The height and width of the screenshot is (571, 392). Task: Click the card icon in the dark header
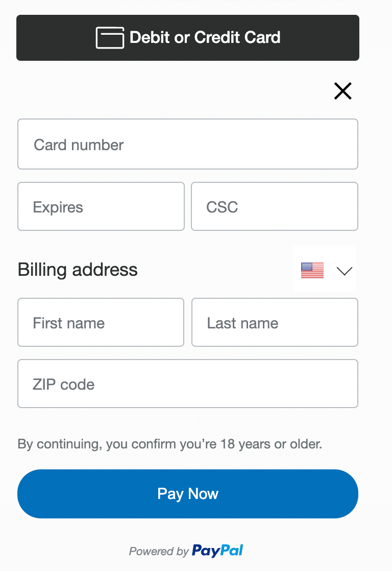click(110, 37)
